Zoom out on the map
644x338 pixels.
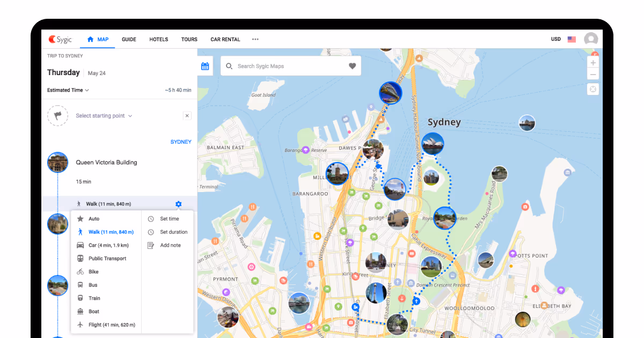click(x=593, y=75)
